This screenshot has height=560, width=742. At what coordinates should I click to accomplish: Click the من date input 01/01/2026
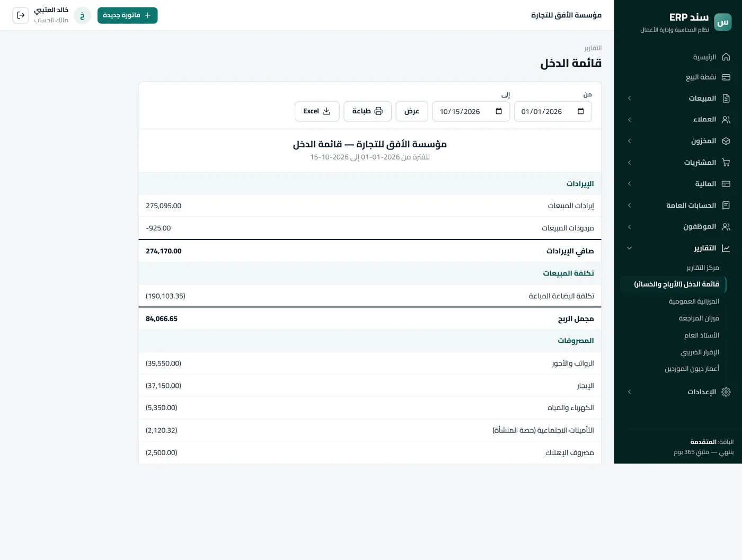click(553, 111)
